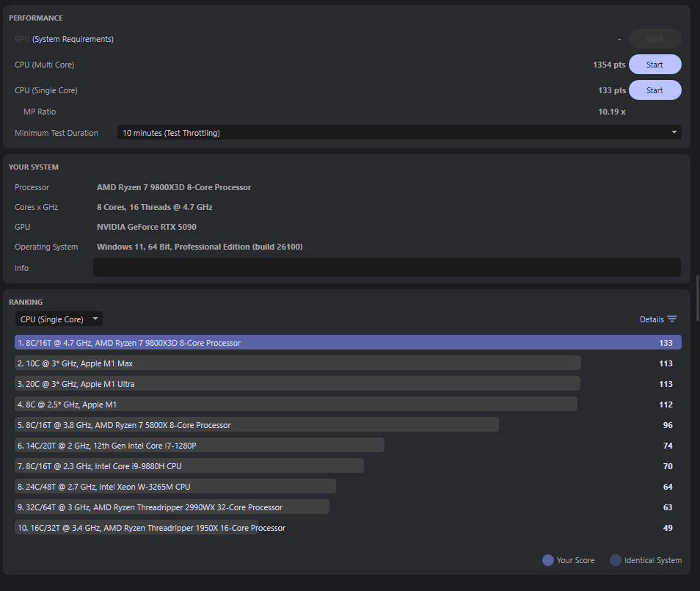Select the Apple M1 Max ranking row
This screenshot has height=591, width=700.
coord(298,363)
